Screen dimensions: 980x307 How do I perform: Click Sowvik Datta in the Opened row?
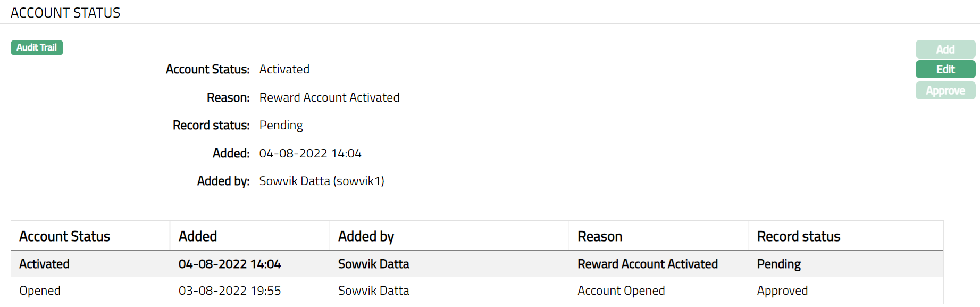(373, 291)
